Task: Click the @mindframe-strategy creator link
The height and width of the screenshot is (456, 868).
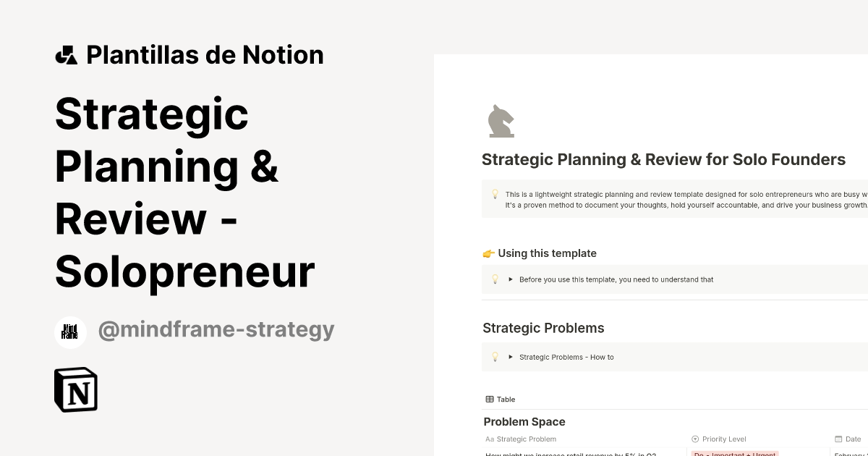Action: click(x=216, y=329)
